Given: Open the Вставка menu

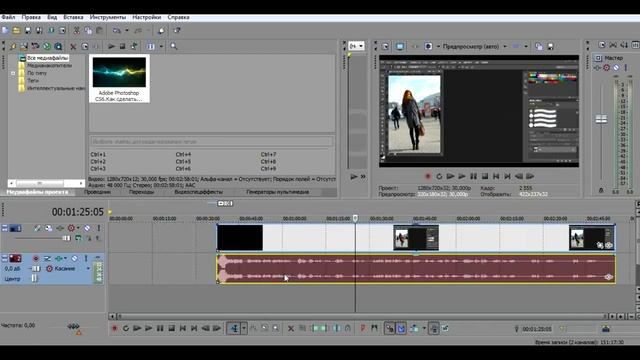Looking at the screenshot, I should [73, 17].
